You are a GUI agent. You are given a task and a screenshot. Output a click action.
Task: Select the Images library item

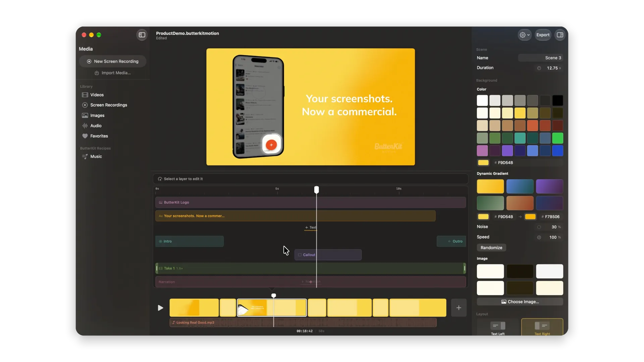point(97,115)
